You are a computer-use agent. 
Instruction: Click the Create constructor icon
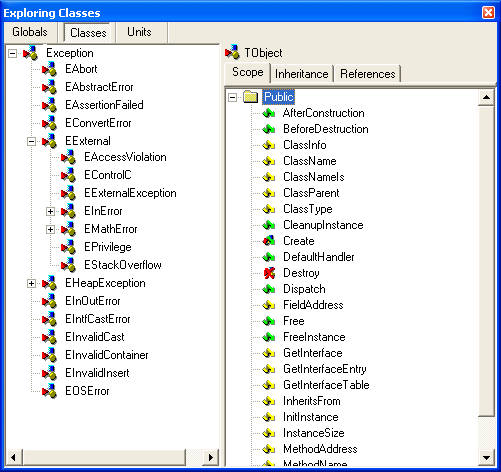point(269,241)
